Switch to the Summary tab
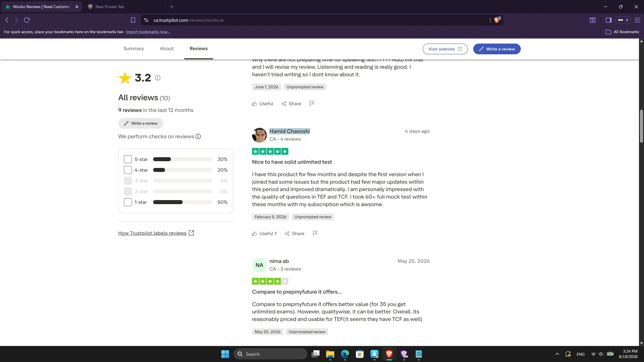The height and width of the screenshot is (362, 644). [133, 49]
